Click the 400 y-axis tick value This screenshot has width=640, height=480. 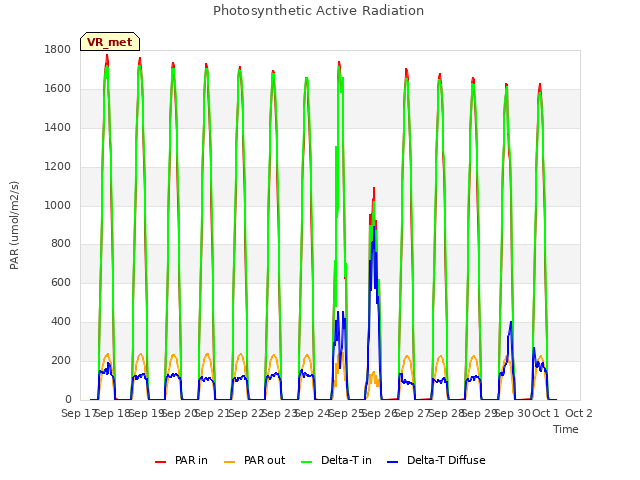pyautogui.click(x=61, y=322)
